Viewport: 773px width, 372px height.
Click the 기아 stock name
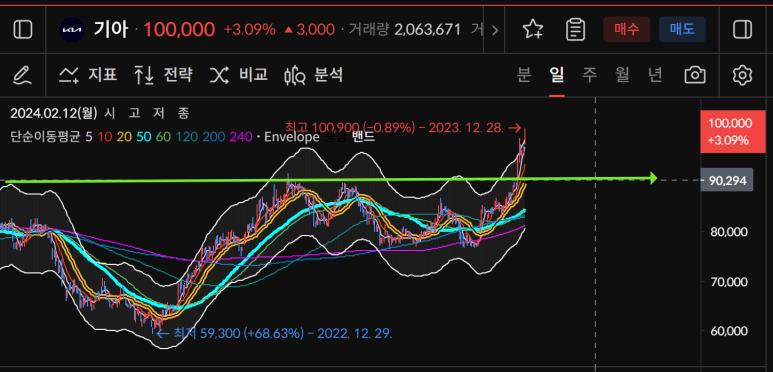point(111,30)
